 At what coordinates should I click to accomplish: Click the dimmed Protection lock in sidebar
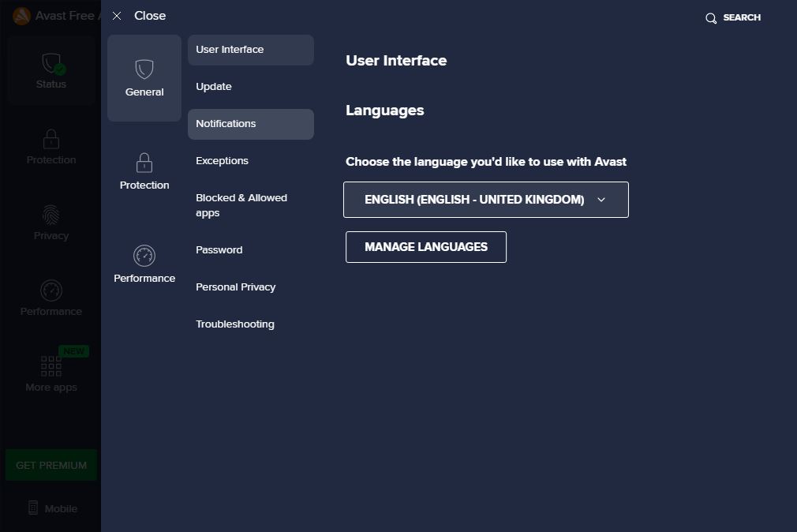pos(51,139)
